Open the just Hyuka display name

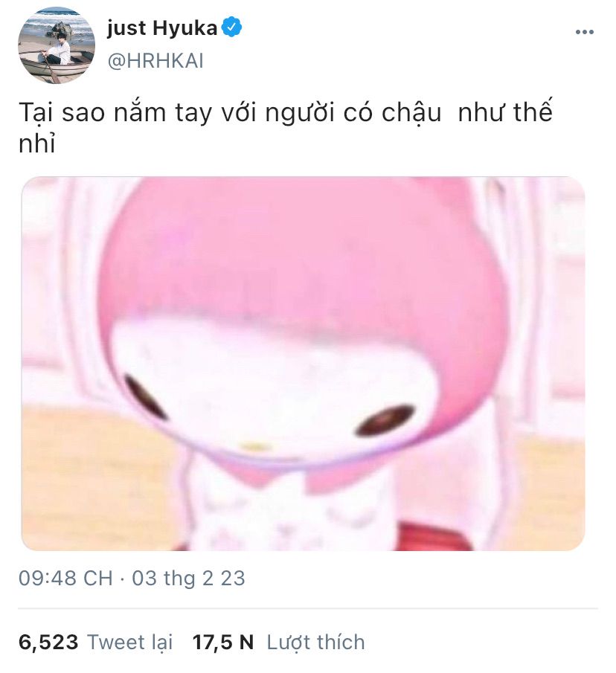(x=162, y=28)
